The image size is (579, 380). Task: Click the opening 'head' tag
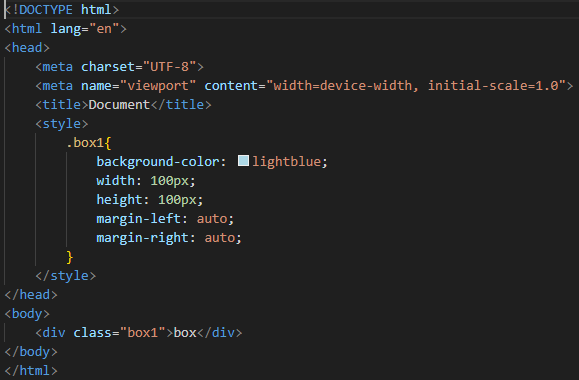point(27,48)
